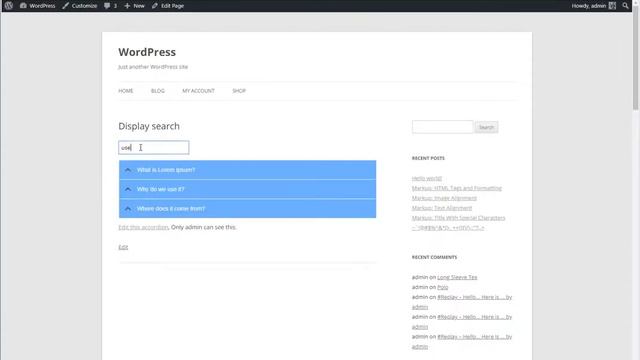Select the 'What is Lorem Ipsum?' accordion header
Image resolution: width=640 pixels, height=360 pixels.
click(x=247, y=170)
